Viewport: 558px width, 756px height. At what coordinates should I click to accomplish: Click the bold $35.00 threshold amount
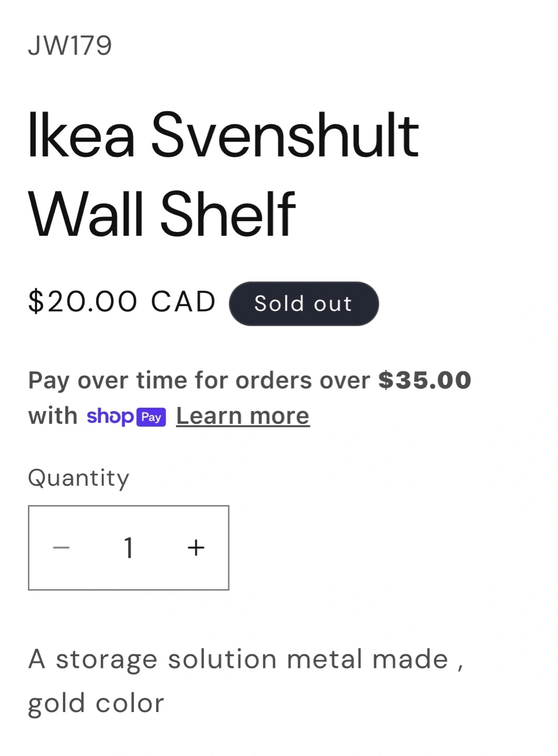(425, 380)
